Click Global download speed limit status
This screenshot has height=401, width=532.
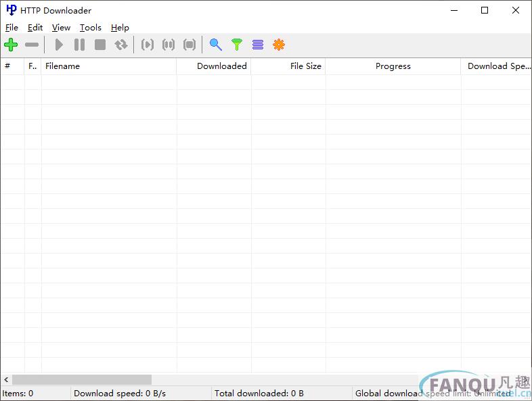tap(433, 393)
